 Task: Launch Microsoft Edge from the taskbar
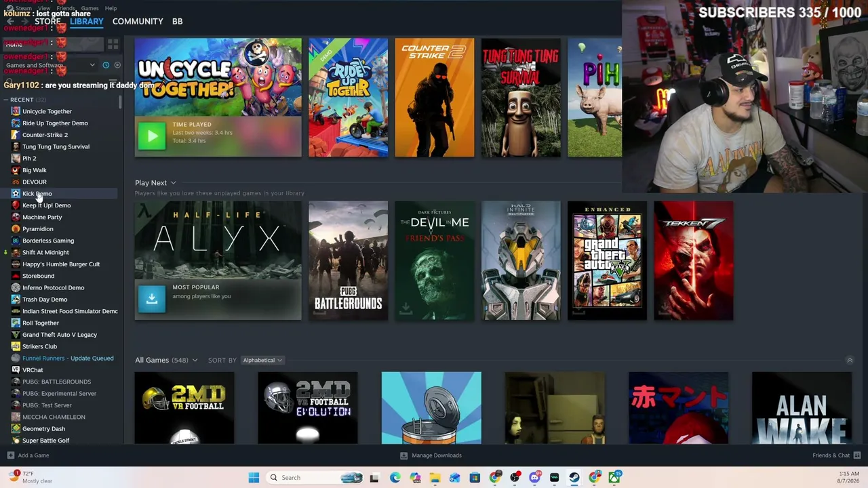point(395,478)
